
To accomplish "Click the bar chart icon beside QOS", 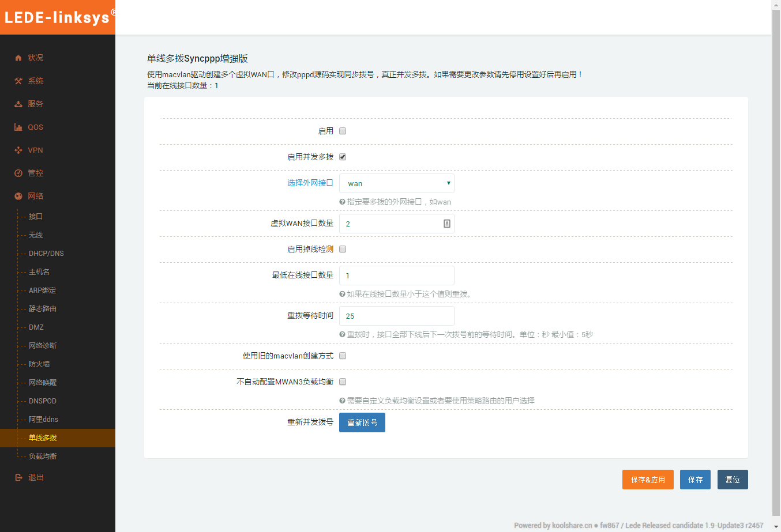I will coord(18,127).
